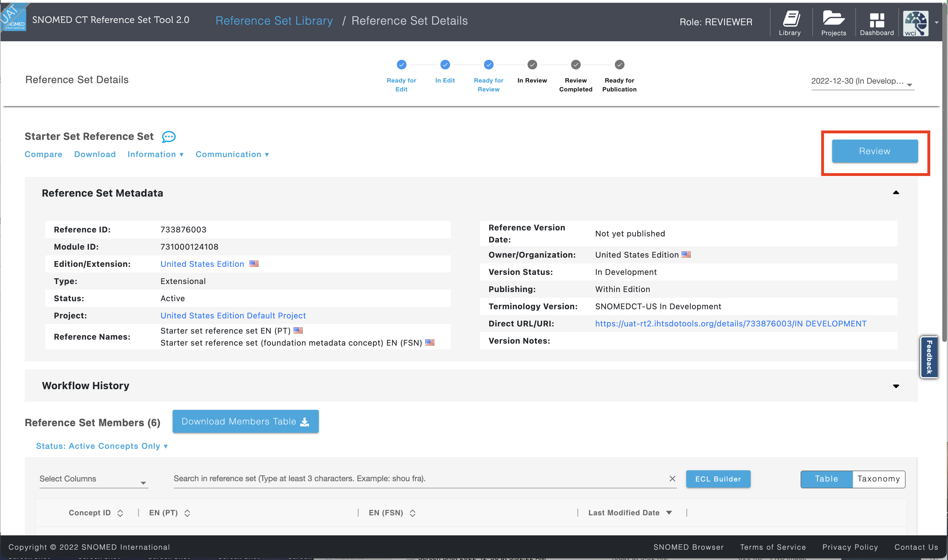Collapse Reference Set Metadata panel
948x560 pixels.
(x=896, y=193)
